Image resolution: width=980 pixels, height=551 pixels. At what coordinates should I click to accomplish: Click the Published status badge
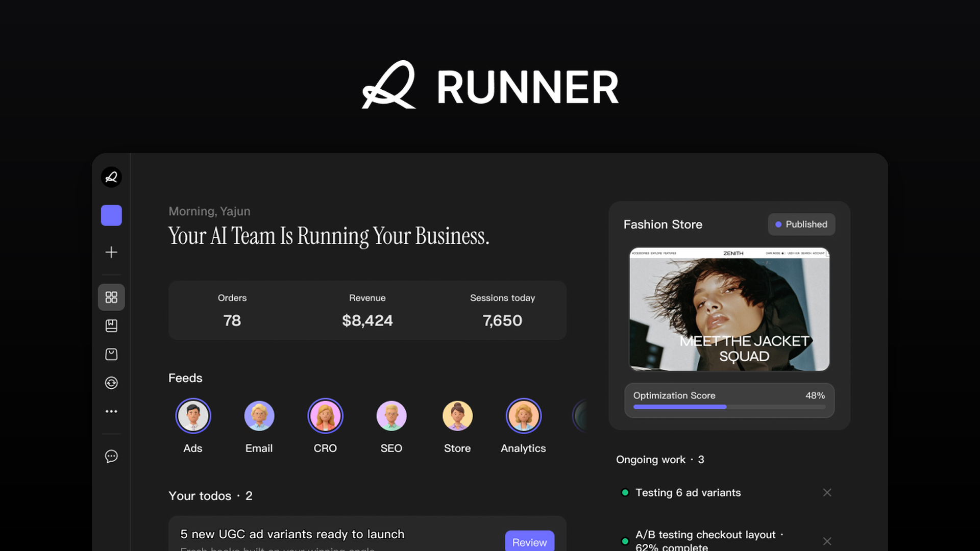[x=801, y=224]
